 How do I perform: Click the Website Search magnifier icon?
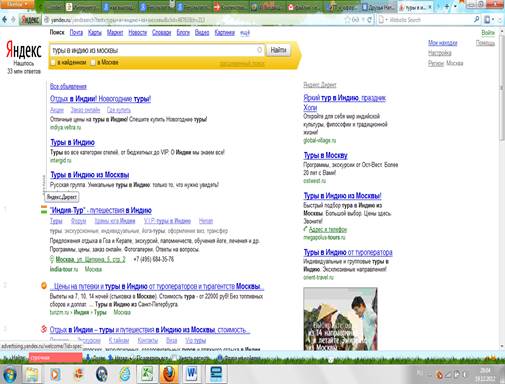[477, 20]
